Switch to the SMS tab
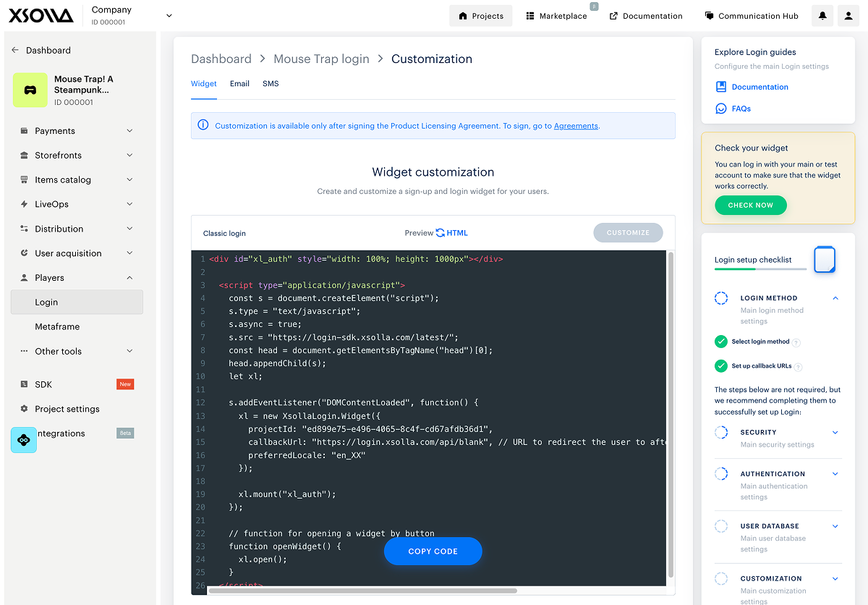868x605 pixels. click(x=271, y=84)
